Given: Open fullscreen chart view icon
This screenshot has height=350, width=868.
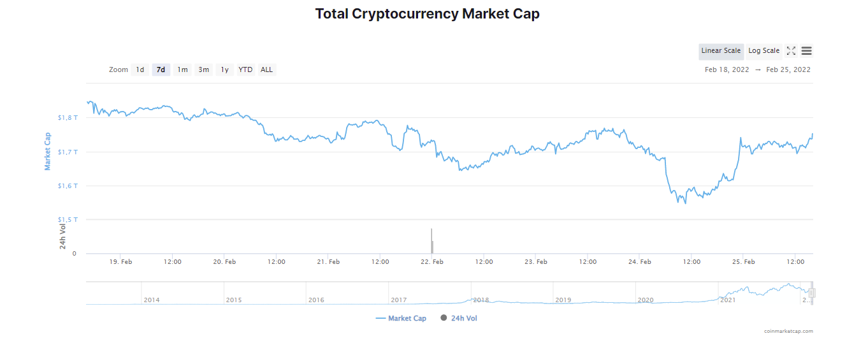Looking at the screenshot, I should pos(791,51).
